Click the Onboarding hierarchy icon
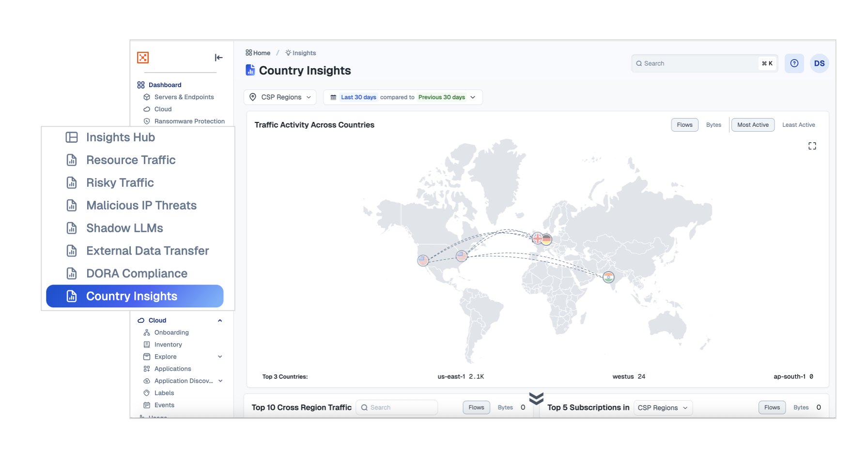The width and height of the screenshot is (868, 451). point(147,333)
